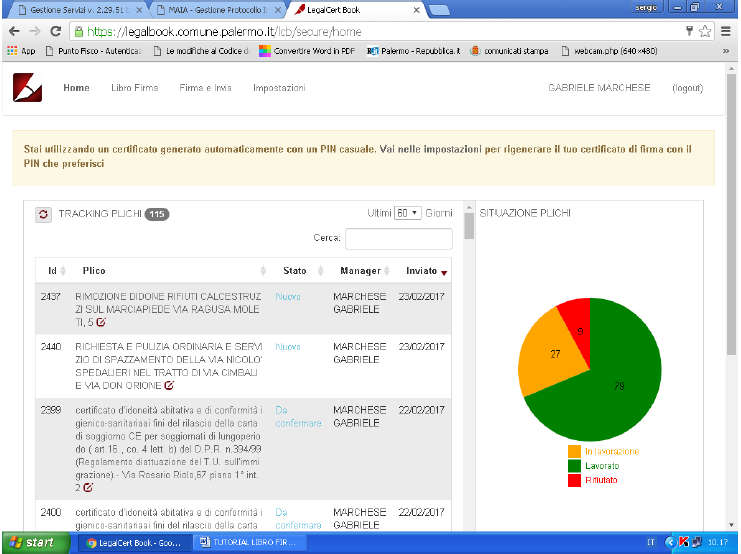Viewport: 741px width, 554px height.
Task: Click the browser address bar
Action: click(378, 32)
